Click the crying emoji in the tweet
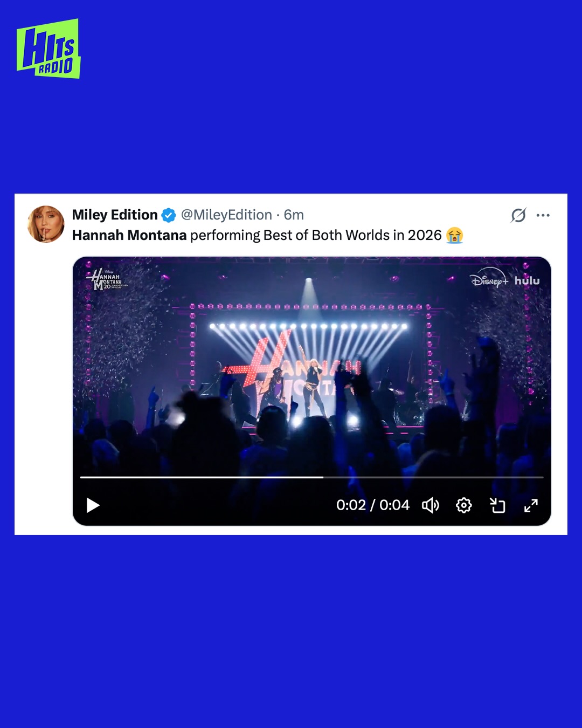The height and width of the screenshot is (728, 582). tap(454, 236)
